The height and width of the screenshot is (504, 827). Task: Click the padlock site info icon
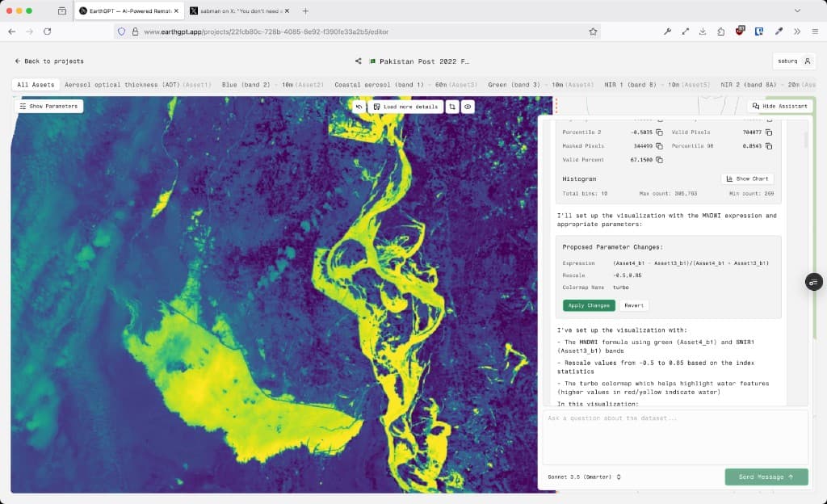[x=135, y=31]
